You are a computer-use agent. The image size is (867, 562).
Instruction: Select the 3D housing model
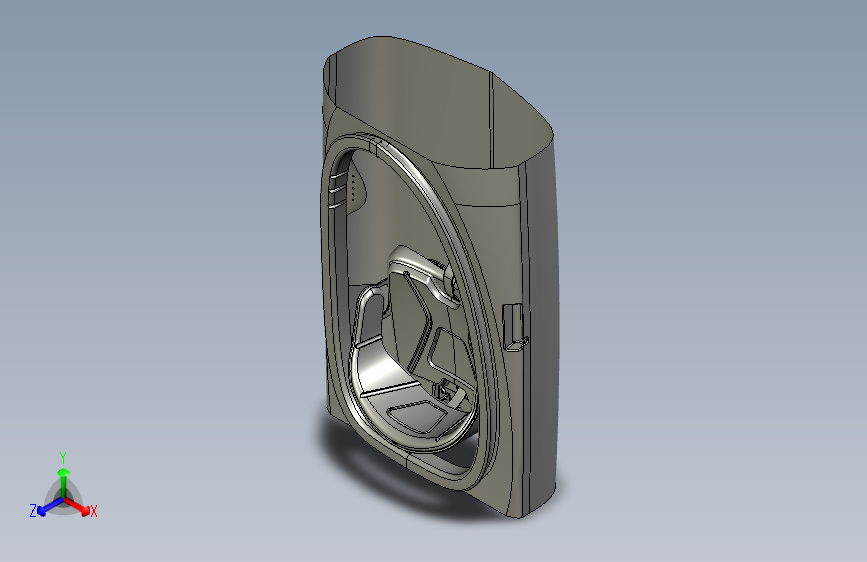click(x=439, y=277)
